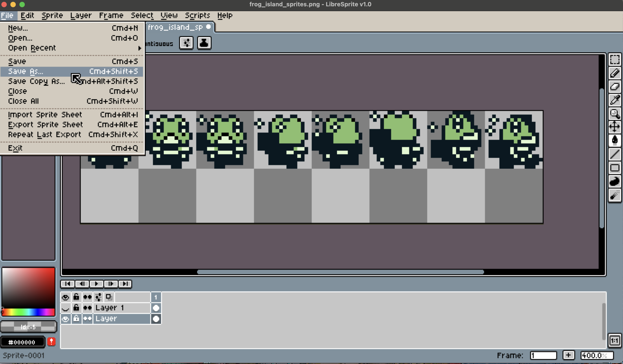Image resolution: width=623 pixels, height=364 pixels.
Task: Select the Line tool
Action: [x=615, y=154]
